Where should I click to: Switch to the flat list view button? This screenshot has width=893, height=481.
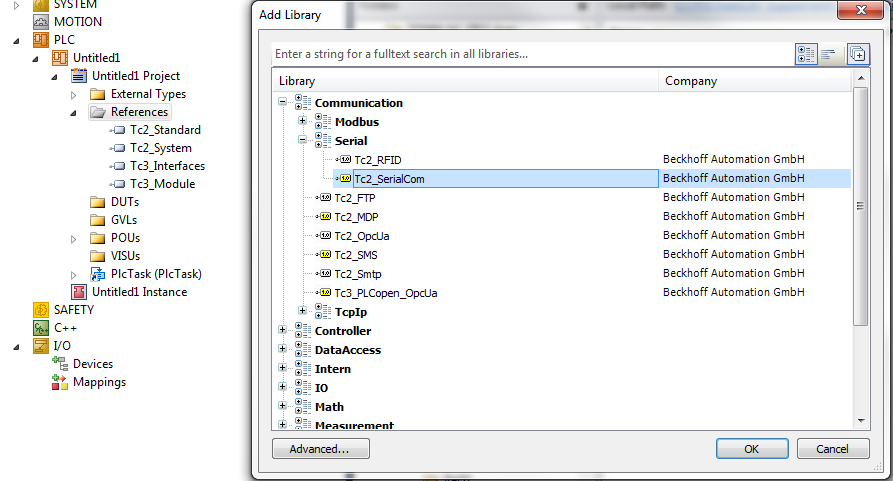click(829, 54)
